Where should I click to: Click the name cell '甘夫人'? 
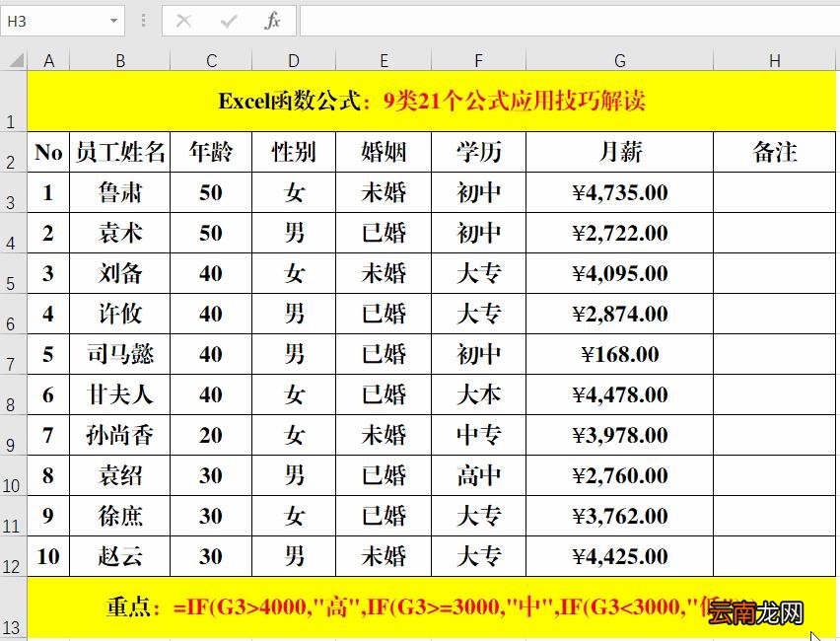tap(120, 394)
